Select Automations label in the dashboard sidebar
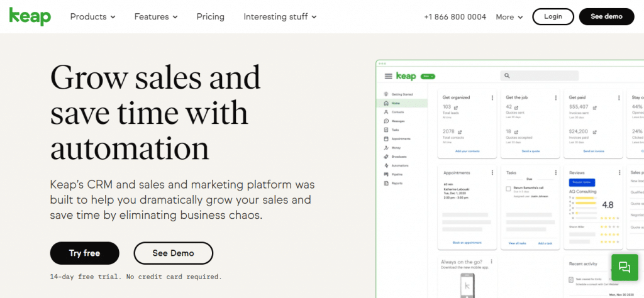 pyautogui.click(x=400, y=166)
